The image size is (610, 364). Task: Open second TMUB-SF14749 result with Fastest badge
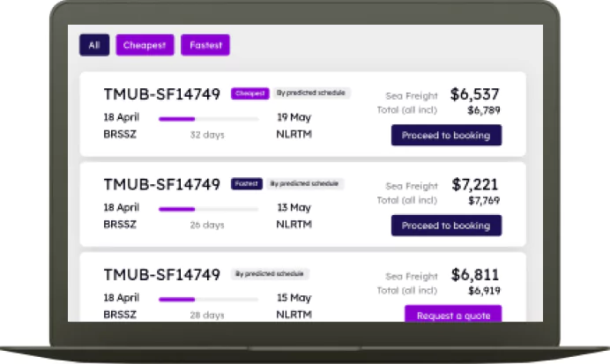tap(162, 184)
